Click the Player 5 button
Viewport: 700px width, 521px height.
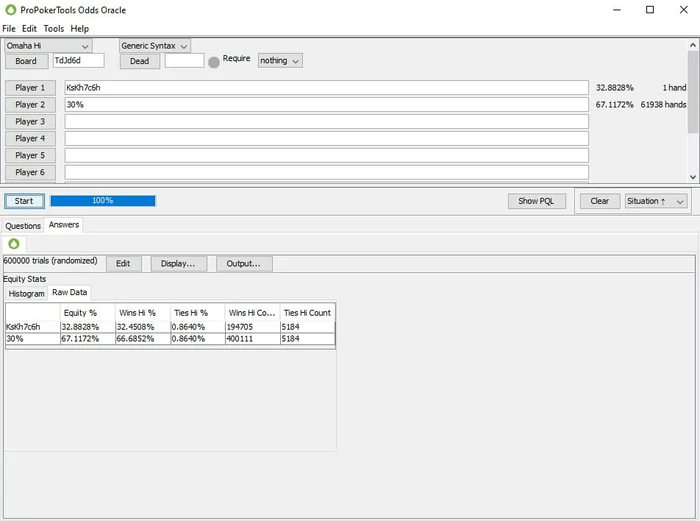click(x=30, y=155)
